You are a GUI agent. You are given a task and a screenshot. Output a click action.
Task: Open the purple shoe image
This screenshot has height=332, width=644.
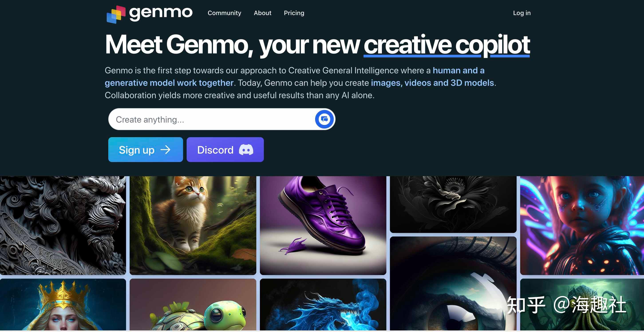323,225
